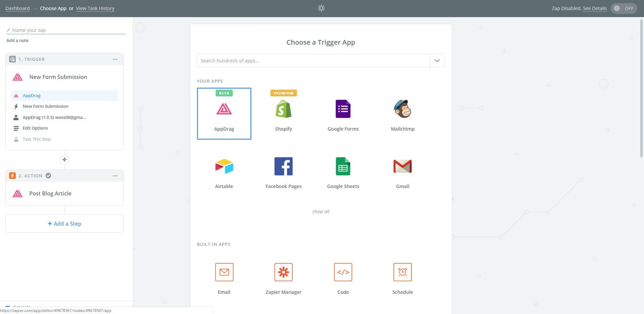Screen dimensions: 644x314
Task: Open View Task History link
Action: [95, 8]
